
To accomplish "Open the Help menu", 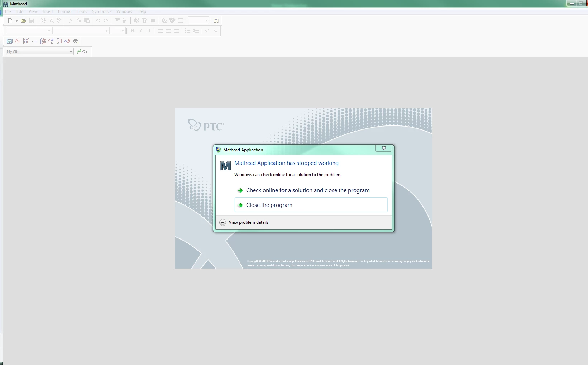I will [142, 11].
